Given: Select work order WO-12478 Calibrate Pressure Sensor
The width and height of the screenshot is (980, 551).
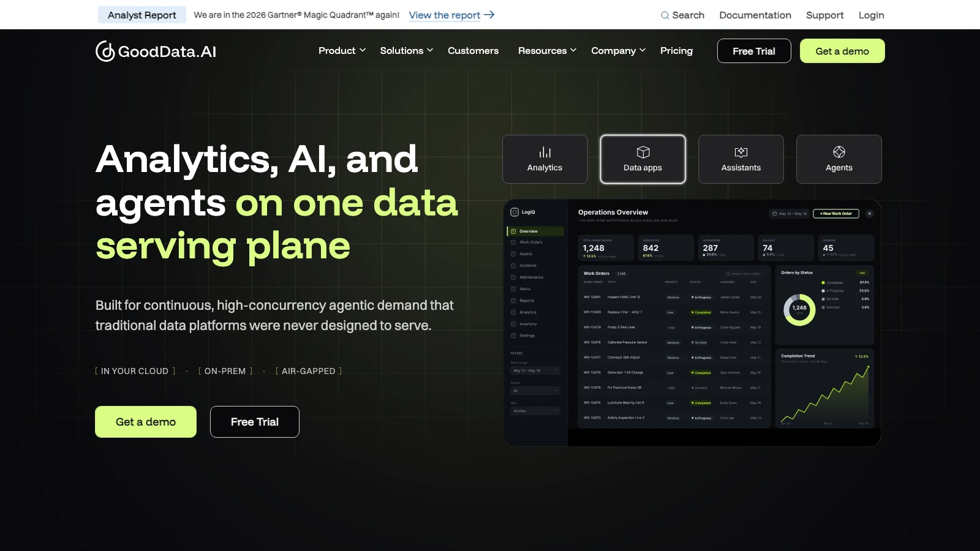Looking at the screenshot, I should [674, 342].
